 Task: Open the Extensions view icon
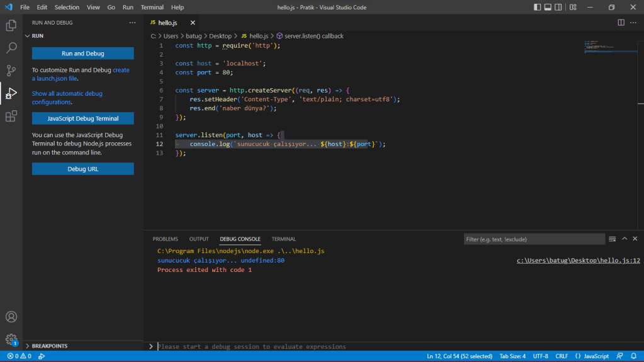point(11,116)
